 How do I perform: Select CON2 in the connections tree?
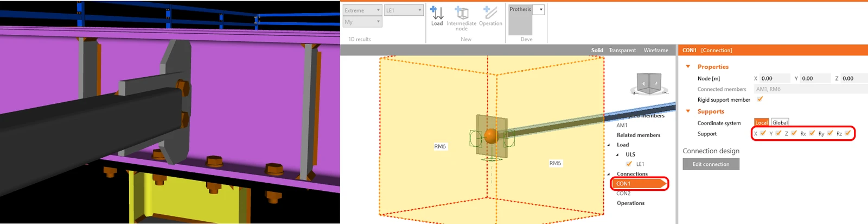click(x=623, y=193)
